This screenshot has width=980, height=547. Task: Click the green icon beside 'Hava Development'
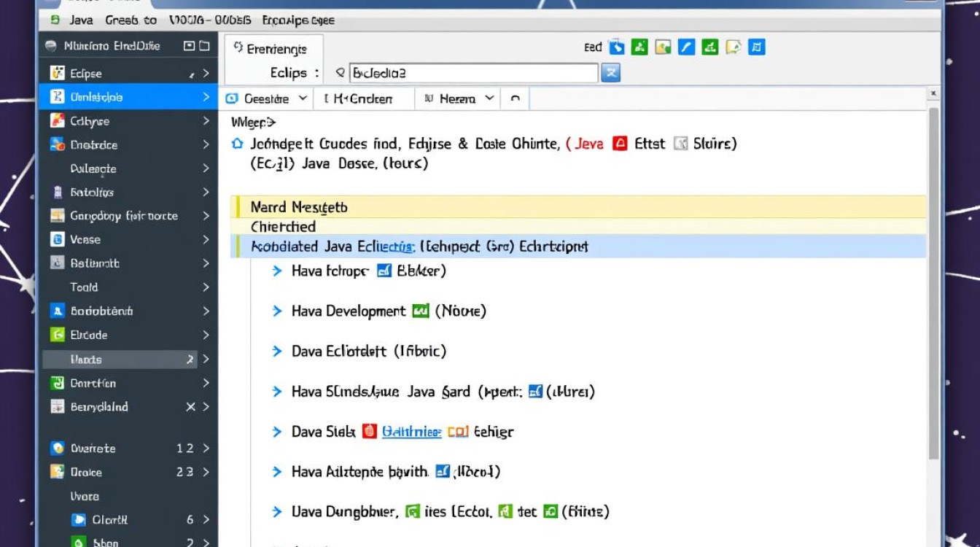click(420, 311)
